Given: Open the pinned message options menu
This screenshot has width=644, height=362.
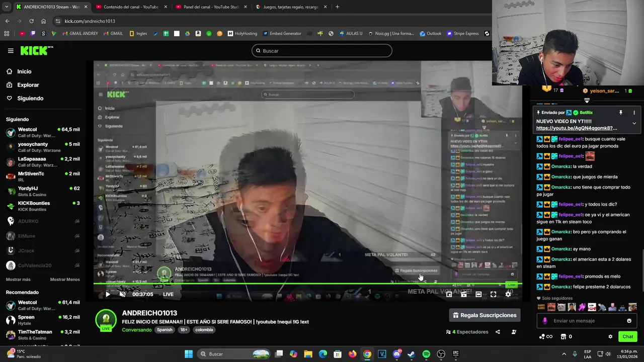Looking at the screenshot, I should point(634,113).
